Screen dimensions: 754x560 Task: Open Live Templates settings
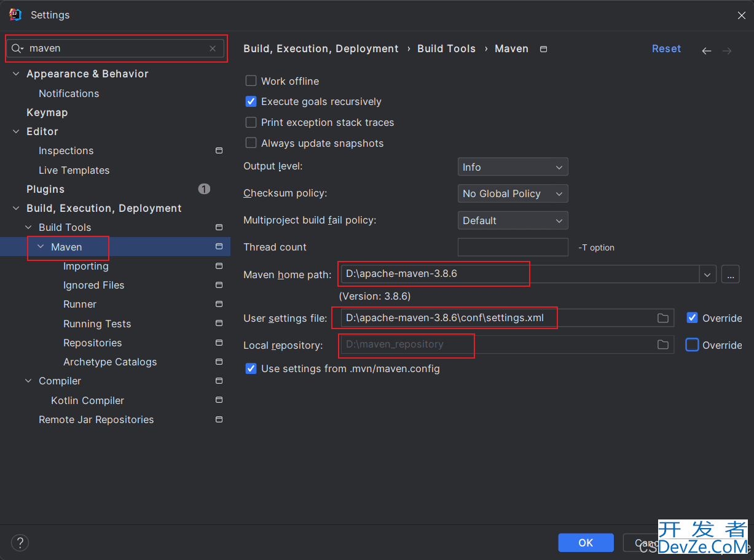74,170
